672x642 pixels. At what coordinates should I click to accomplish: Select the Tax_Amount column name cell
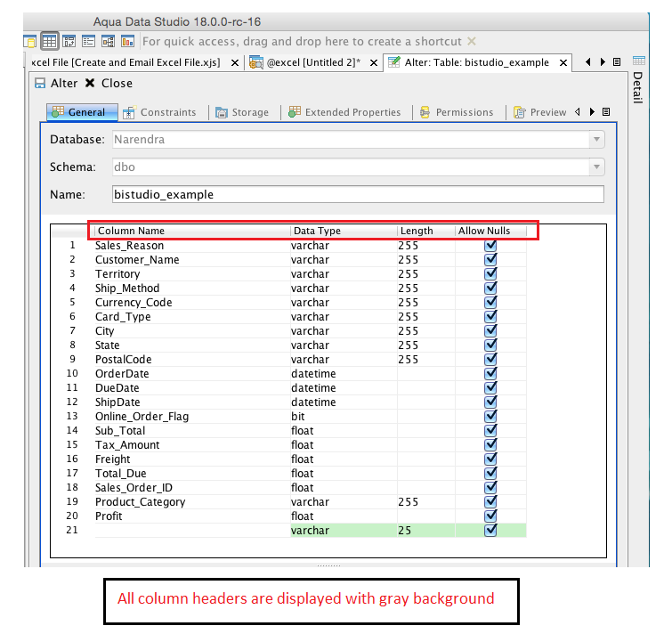coord(192,444)
